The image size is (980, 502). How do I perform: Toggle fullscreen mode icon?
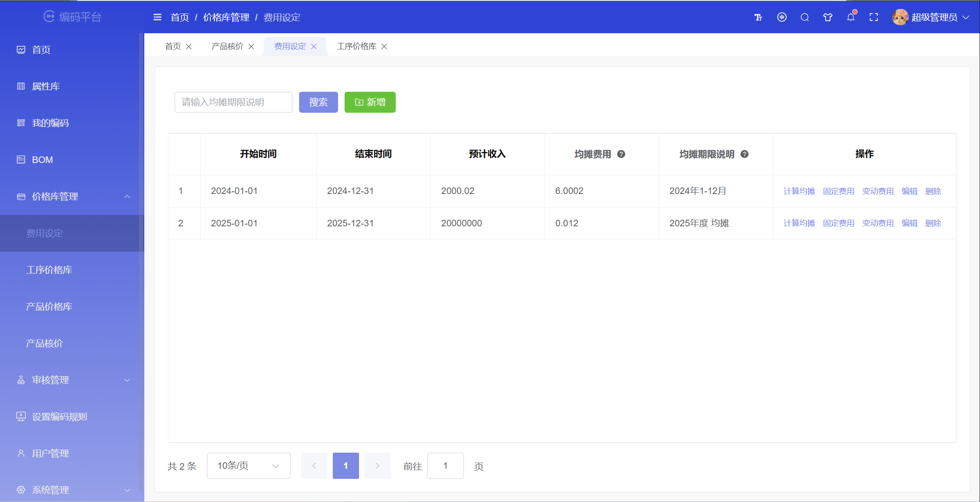(874, 17)
